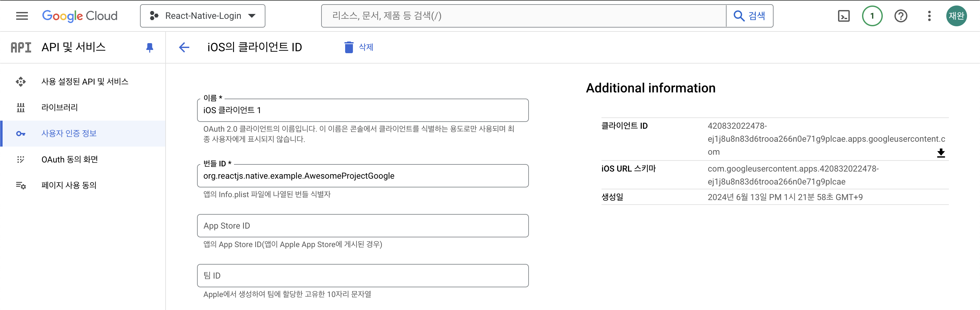Image resolution: width=980 pixels, height=310 pixels.
Task: Focus the App Store ID field
Action: pyautogui.click(x=363, y=225)
